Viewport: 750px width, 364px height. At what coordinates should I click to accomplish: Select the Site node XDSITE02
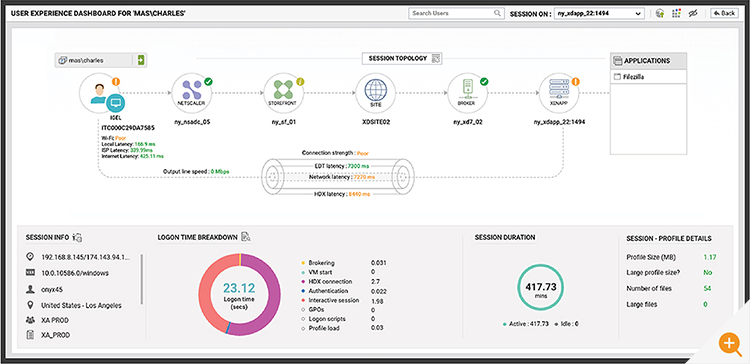(375, 92)
